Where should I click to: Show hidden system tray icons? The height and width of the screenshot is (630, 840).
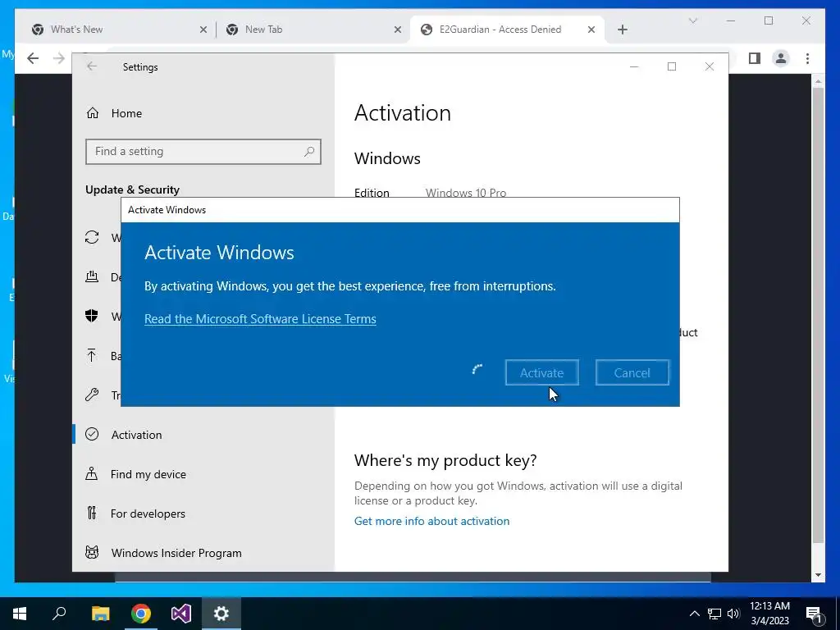point(694,614)
